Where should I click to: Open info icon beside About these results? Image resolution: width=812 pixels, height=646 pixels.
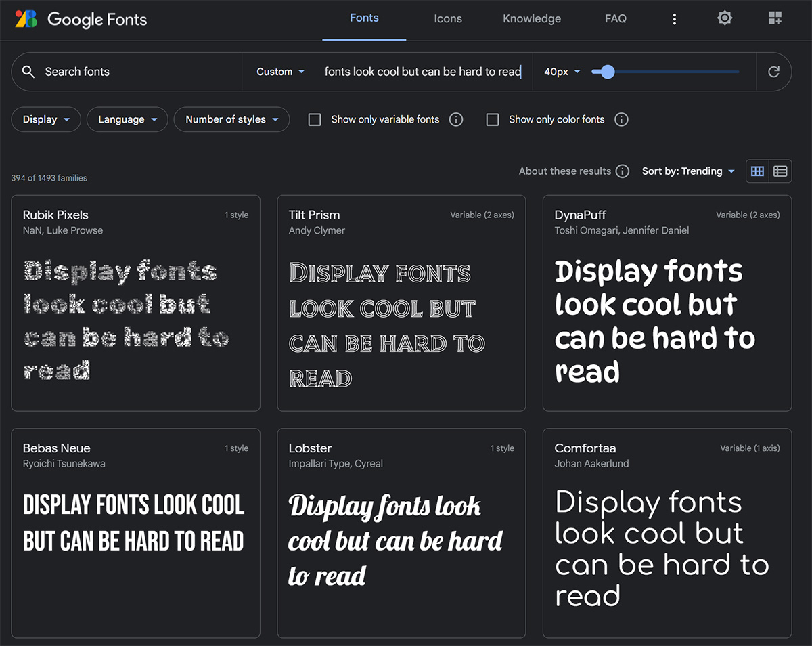(x=623, y=171)
